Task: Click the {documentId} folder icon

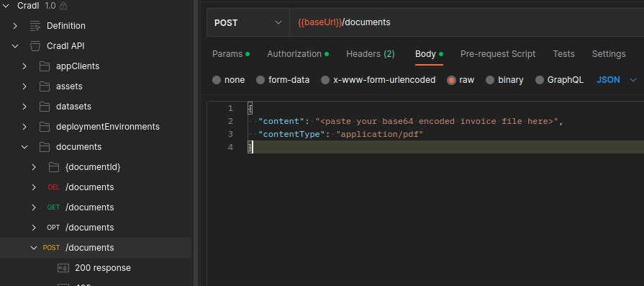Action: 53,167
